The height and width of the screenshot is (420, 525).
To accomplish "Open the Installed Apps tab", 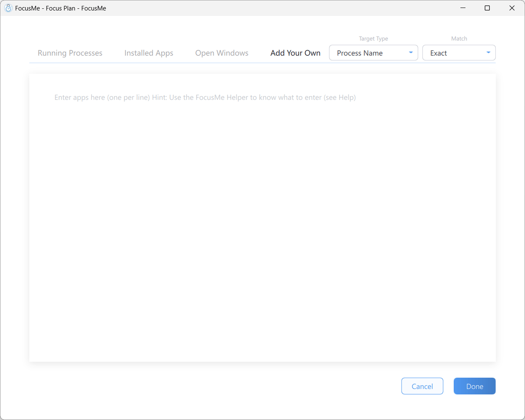I will pyautogui.click(x=149, y=53).
